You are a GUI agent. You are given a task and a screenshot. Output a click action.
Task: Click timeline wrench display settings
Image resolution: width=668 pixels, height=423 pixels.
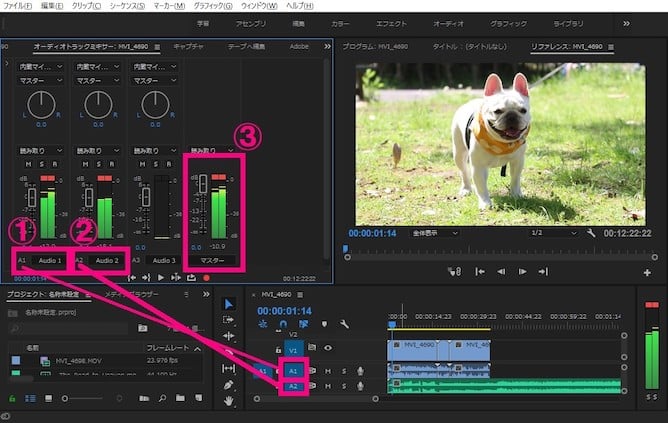(344, 324)
